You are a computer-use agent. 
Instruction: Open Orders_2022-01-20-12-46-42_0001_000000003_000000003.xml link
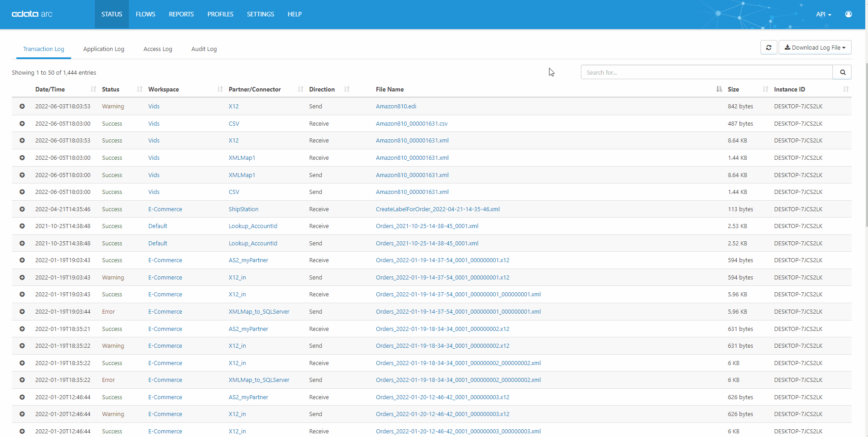pyautogui.click(x=458, y=432)
